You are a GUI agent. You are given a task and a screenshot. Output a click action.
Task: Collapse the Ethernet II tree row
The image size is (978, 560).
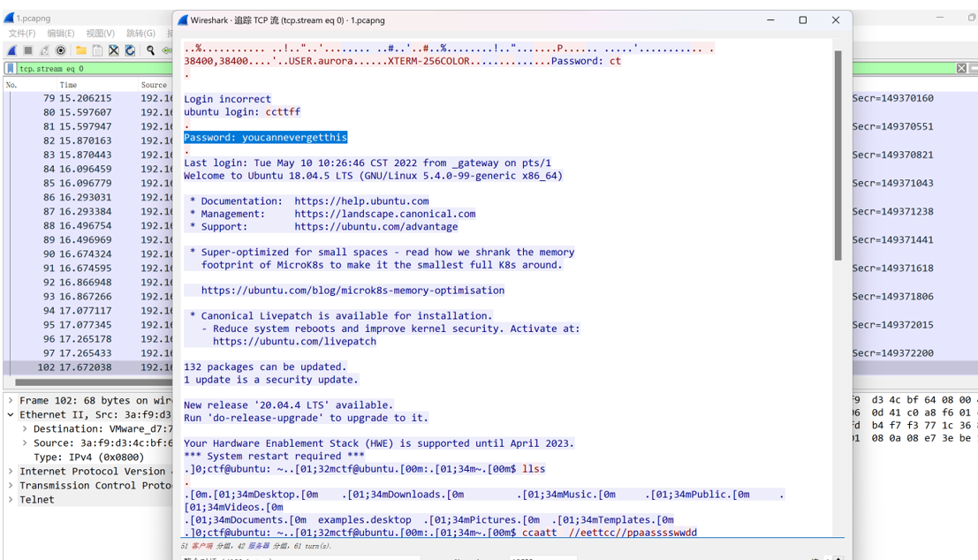(x=11, y=414)
